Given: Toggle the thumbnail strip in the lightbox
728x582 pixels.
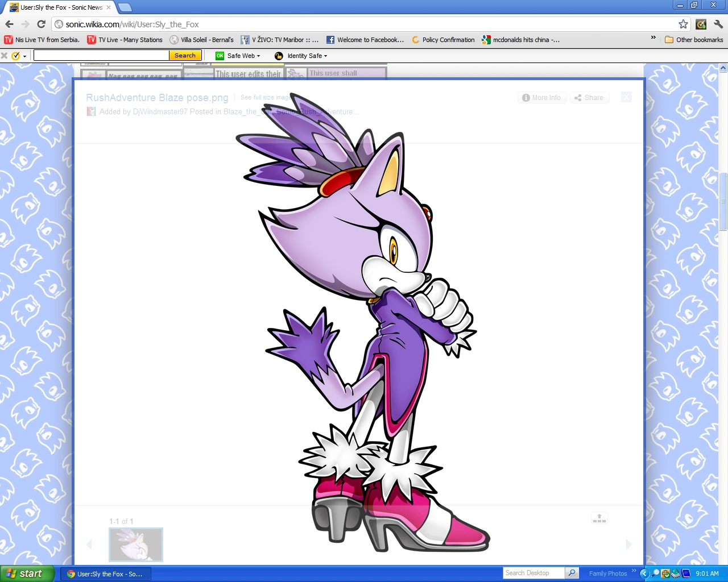Looking at the screenshot, I should 599,518.
